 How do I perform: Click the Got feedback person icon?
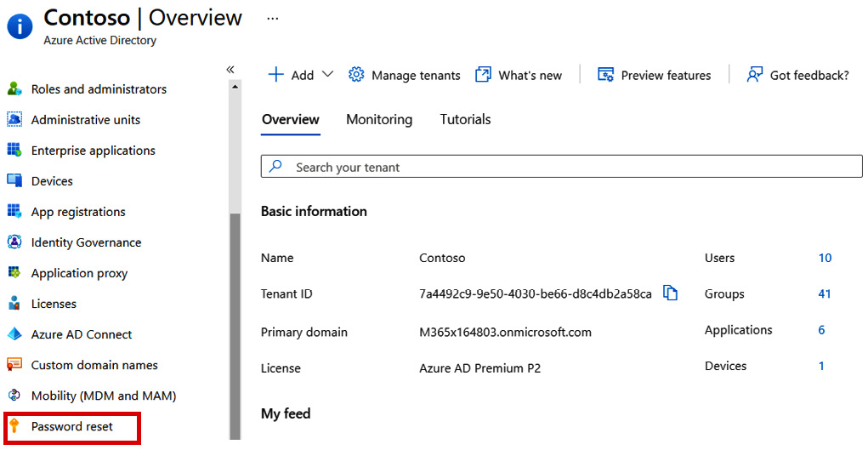pos(755,74)
